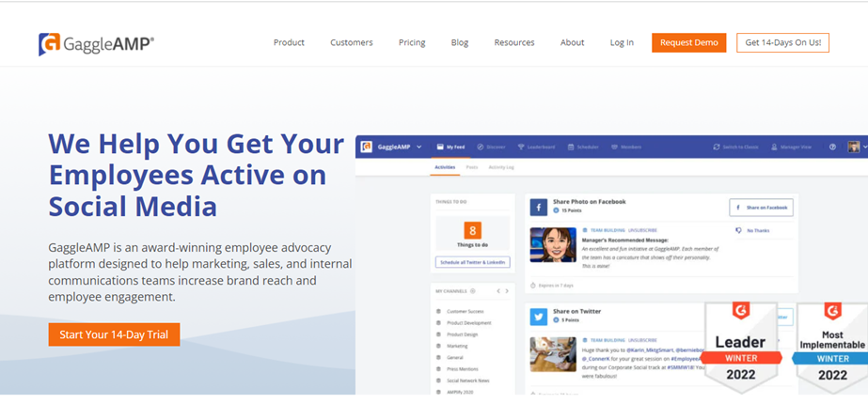
Task: Click the Request Demo button
Action: click(688, 43)
